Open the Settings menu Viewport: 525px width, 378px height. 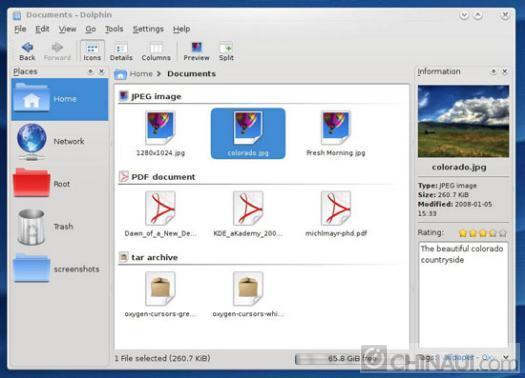tap(148, 29)
